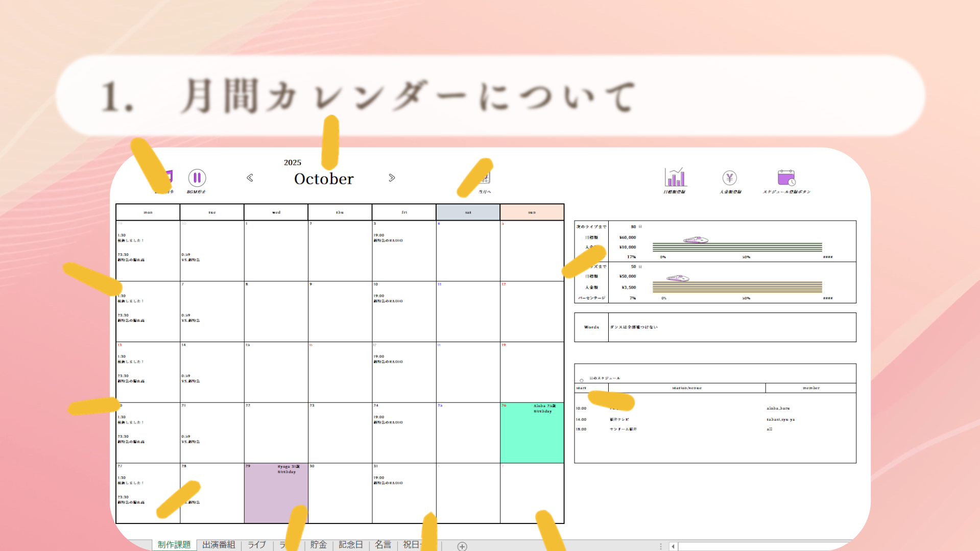Click the purple Ryoga Birthday cell on 29th

coord(276,493)
